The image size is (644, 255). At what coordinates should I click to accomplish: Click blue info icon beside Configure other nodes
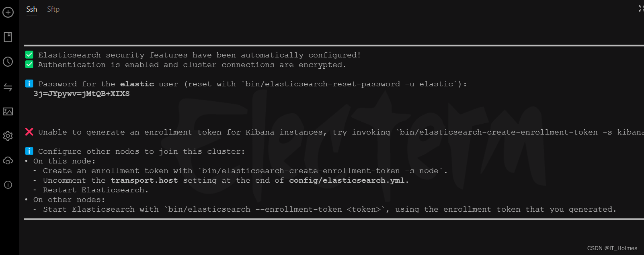pos(29,151)
